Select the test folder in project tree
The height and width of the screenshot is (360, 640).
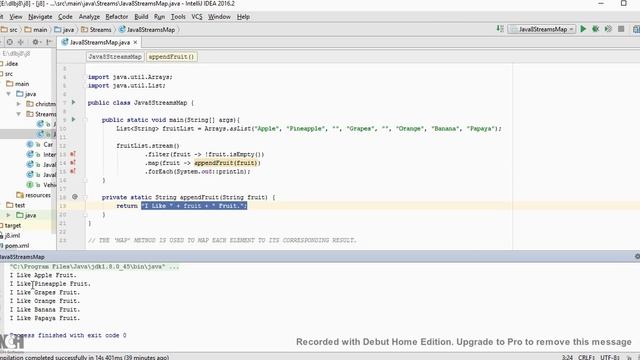coord(16,205)
